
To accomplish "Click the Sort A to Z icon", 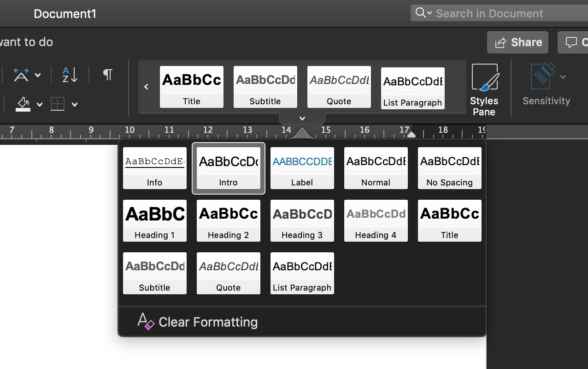I will (70, 75).
